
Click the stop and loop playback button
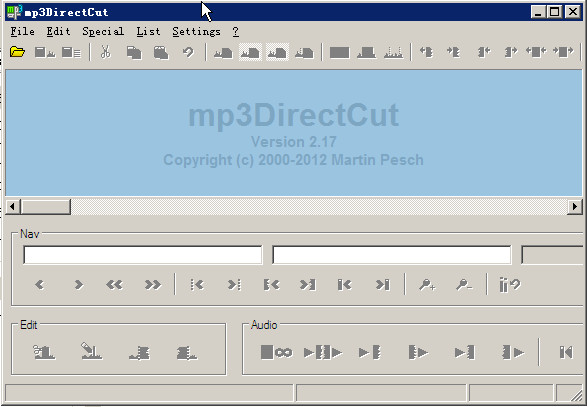[276, 352]
